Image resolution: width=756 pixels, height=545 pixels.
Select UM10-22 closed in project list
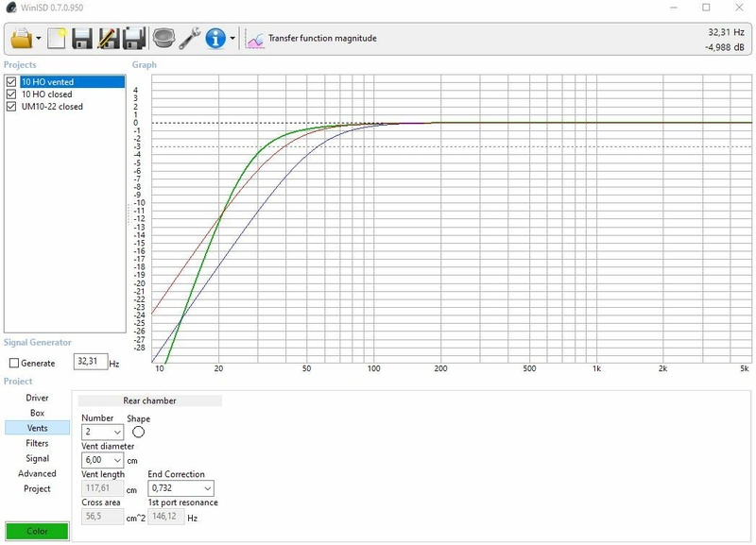[52, 107]
